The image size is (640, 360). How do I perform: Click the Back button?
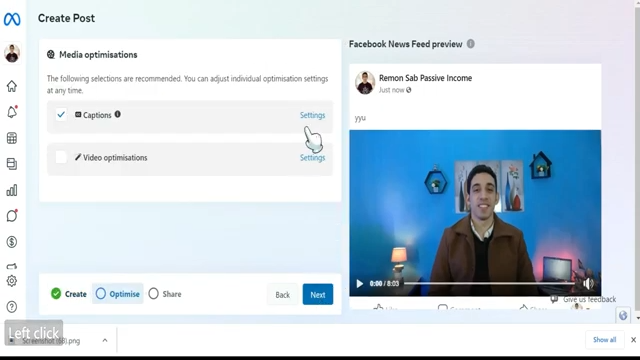(x=282, y=294)
